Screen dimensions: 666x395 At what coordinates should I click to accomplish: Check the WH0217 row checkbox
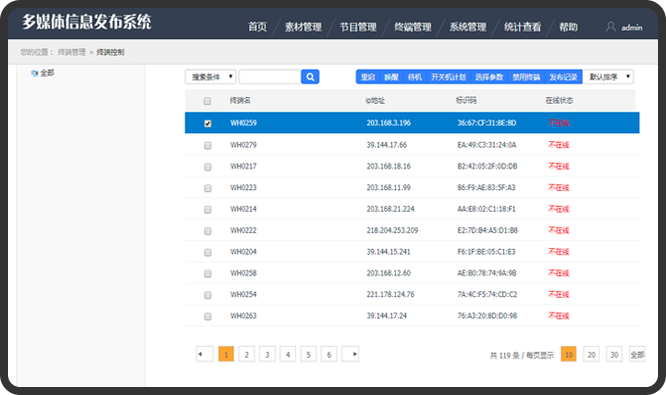(x=208, y=167)
